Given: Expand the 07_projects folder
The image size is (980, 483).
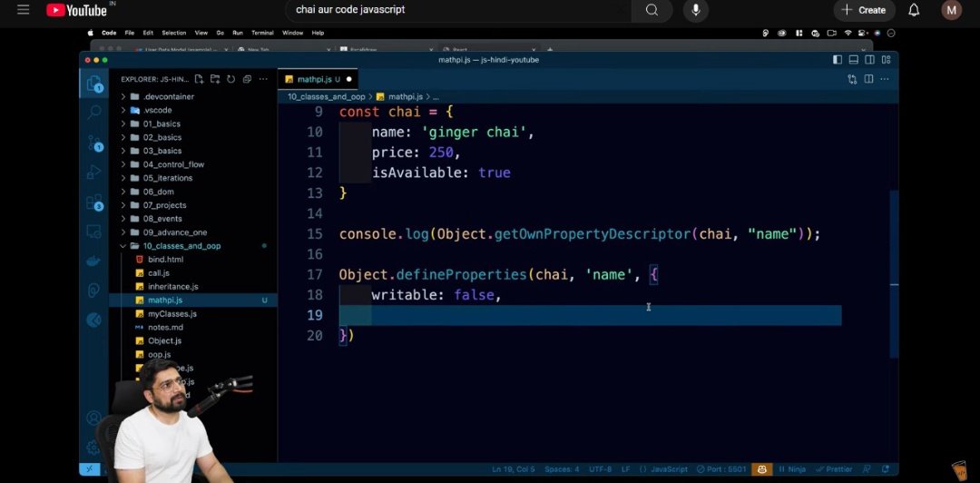Looking at the screenshot, I should [192, 205].
